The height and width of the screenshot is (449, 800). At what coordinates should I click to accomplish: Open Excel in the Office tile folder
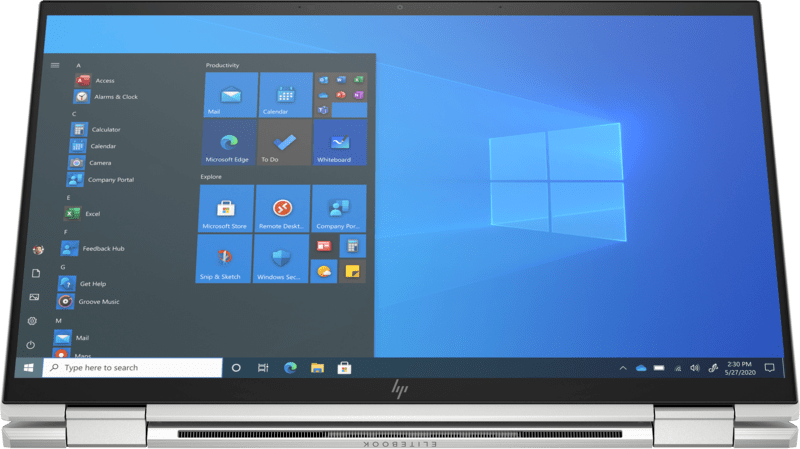[359, 80]
